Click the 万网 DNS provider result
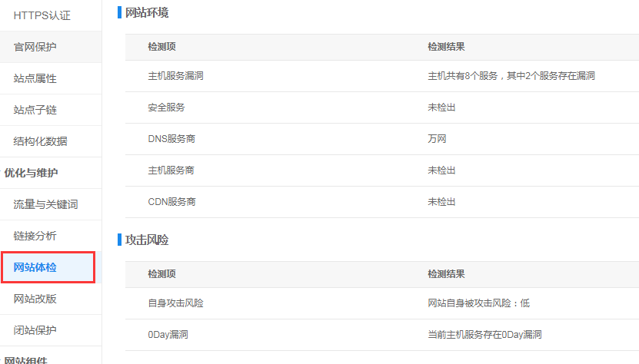 point(438,139)
